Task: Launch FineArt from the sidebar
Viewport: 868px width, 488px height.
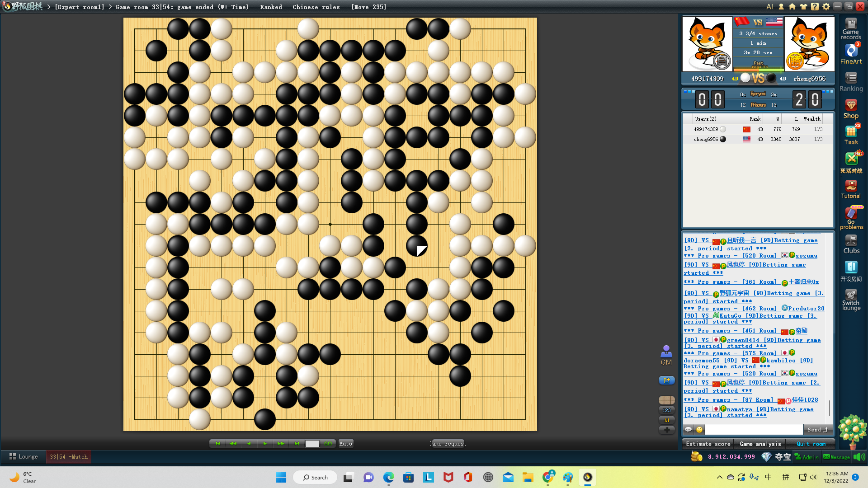Action: [x=851, y=54]
